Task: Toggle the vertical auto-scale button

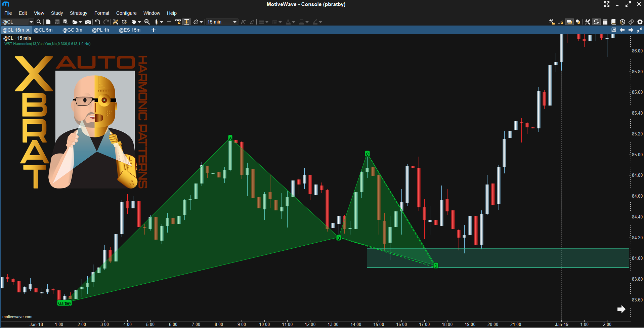Action: 186,22
